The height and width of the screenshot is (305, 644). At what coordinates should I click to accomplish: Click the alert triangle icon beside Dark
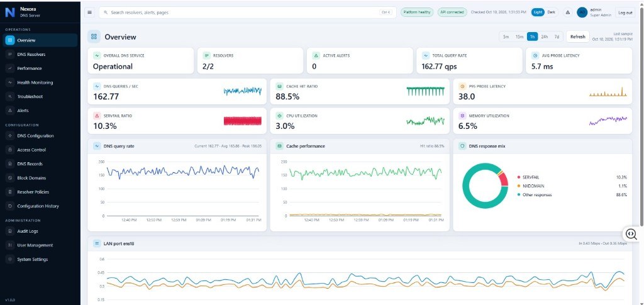point(568,13)
